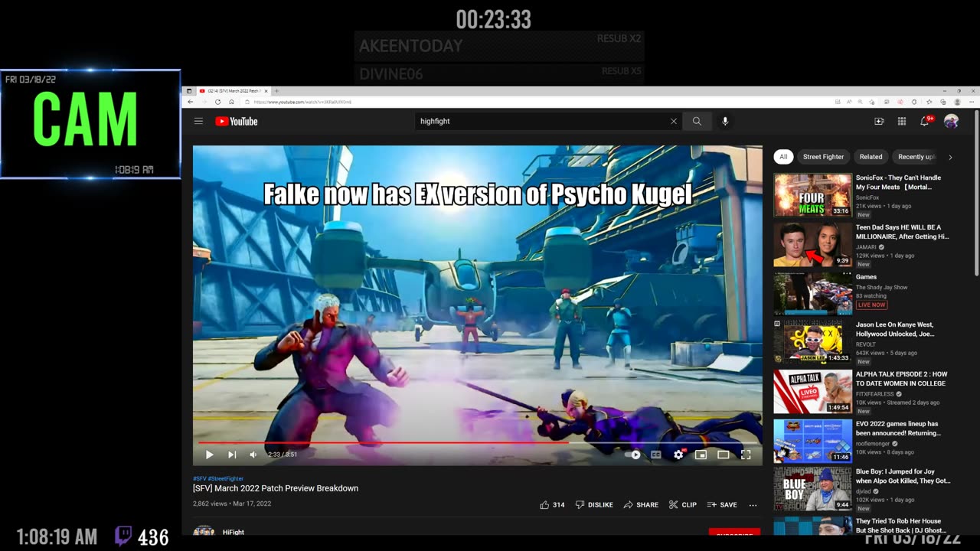Close the current browser tab

(x=266, y=91)
